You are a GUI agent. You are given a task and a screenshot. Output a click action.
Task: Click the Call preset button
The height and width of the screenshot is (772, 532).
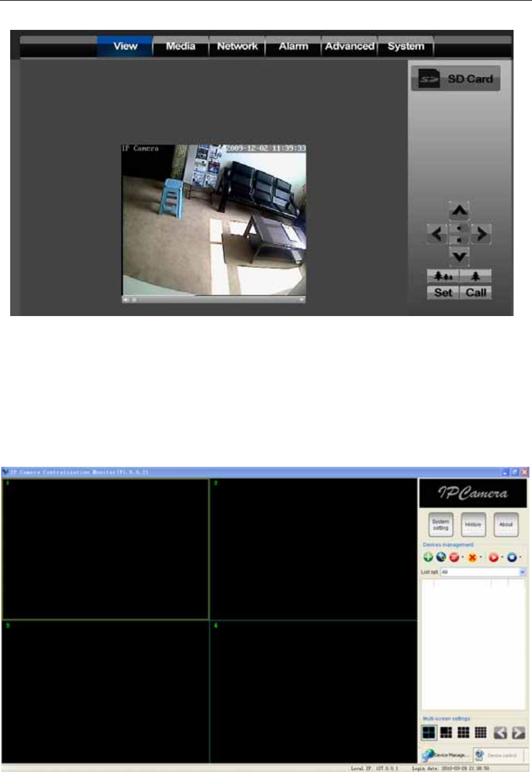point(476,293)
